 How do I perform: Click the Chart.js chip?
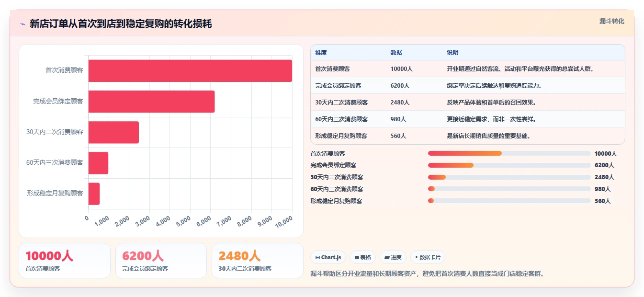(x=328, y=257)
